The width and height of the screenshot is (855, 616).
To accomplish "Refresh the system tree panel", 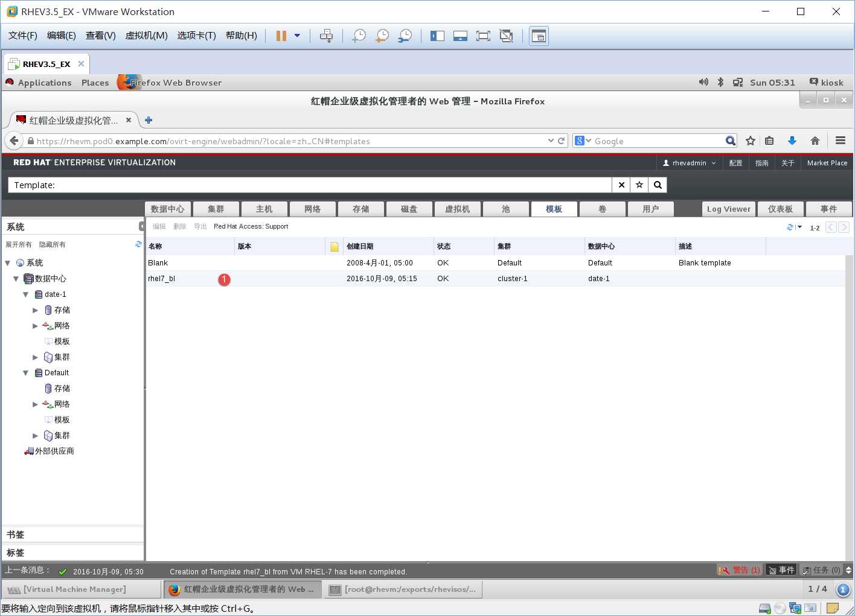I will (138, 244).
